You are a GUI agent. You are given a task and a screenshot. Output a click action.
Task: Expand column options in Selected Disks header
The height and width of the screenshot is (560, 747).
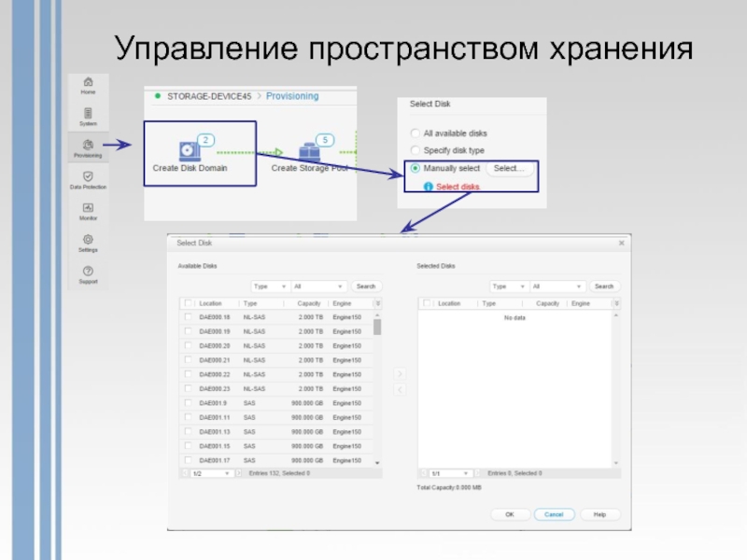(x=616, y=303)
